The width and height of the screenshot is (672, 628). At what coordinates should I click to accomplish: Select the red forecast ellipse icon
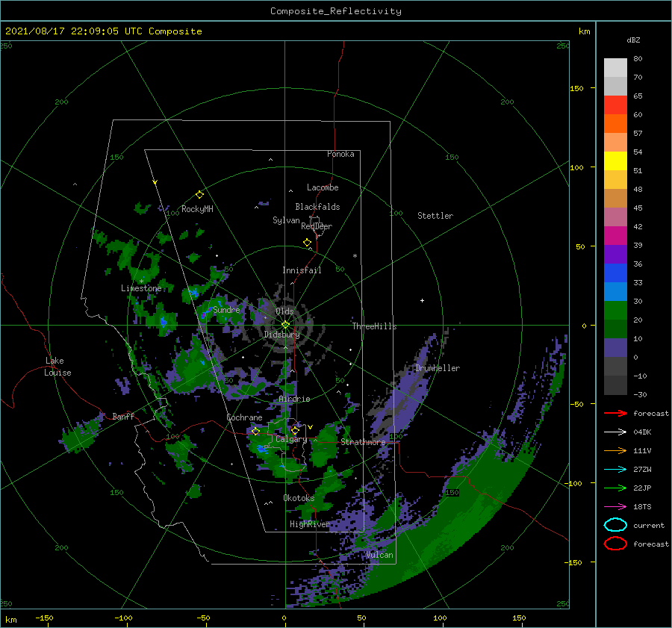615,544
